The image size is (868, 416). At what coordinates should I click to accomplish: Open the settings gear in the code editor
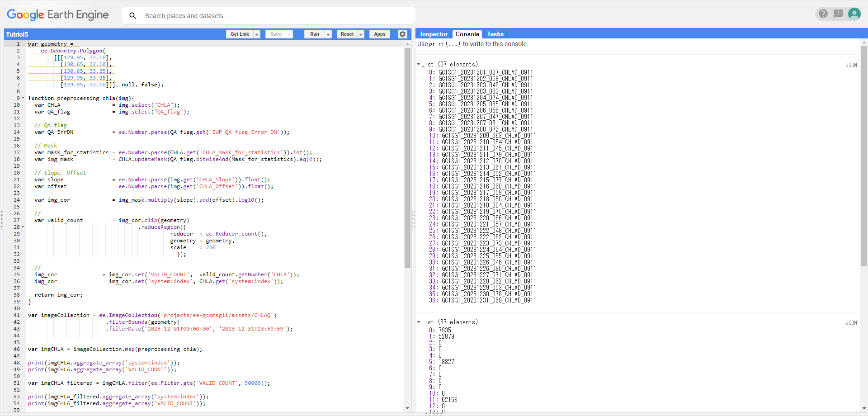point(402,34)
